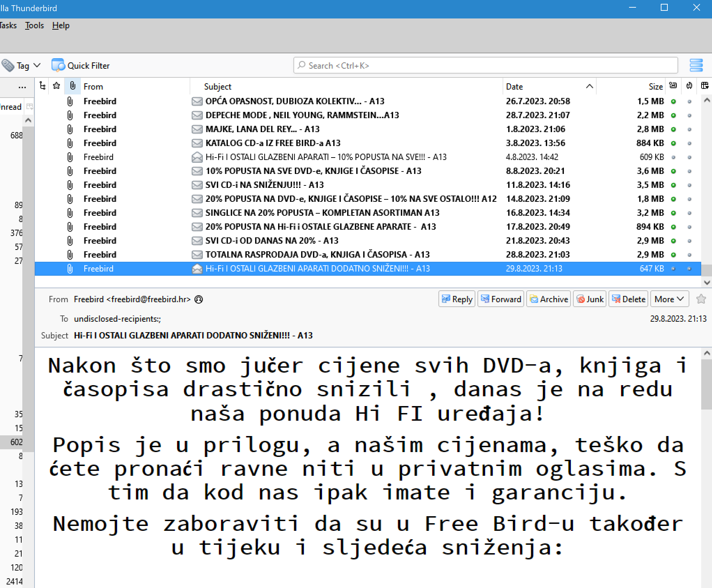Star the open message in header
This screenshot has height=588, width=712.
click(701, 299)
